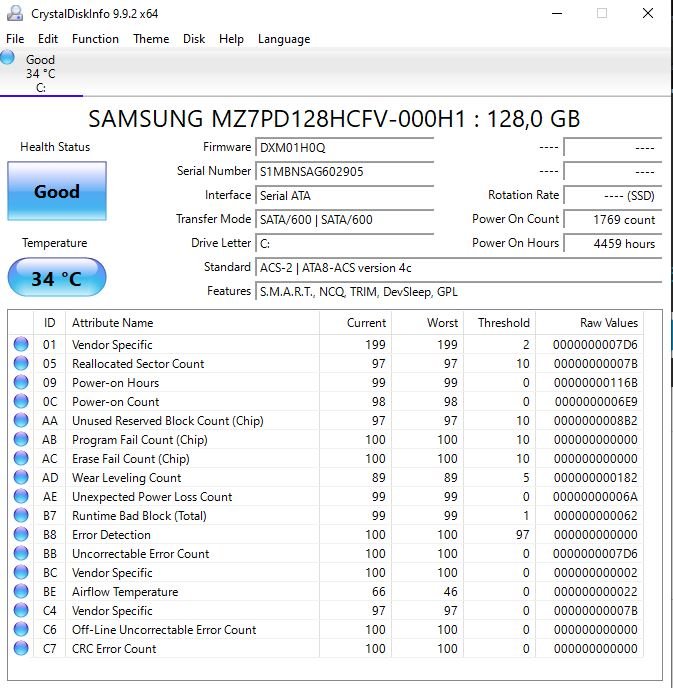
Task: Select the Airflow Temperature attribute name
Action: [125, 592]
